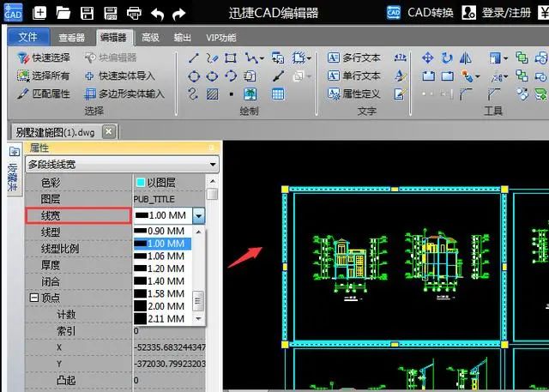
Task: Select the Ellipse draw tool
Action: [212, 76]
